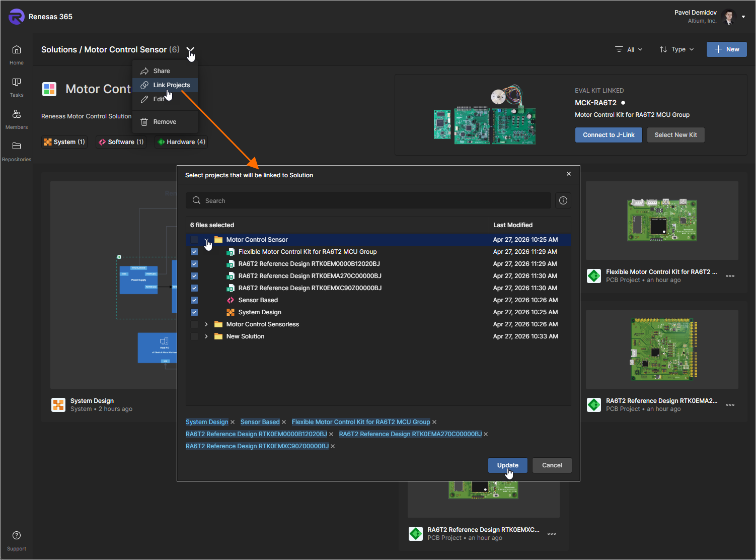Check the New Solution folder checkbox
Screen dimensions: 756x560
194,336
